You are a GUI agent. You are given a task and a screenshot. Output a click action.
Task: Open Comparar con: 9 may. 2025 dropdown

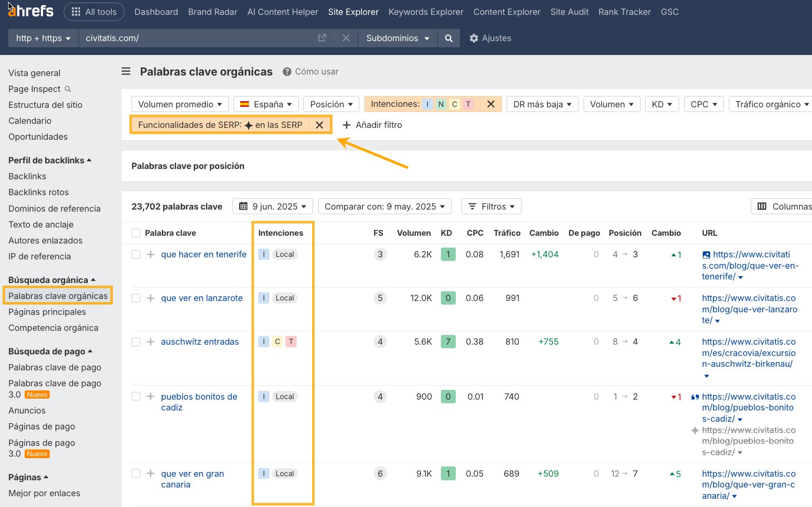(x=384, y=206)
